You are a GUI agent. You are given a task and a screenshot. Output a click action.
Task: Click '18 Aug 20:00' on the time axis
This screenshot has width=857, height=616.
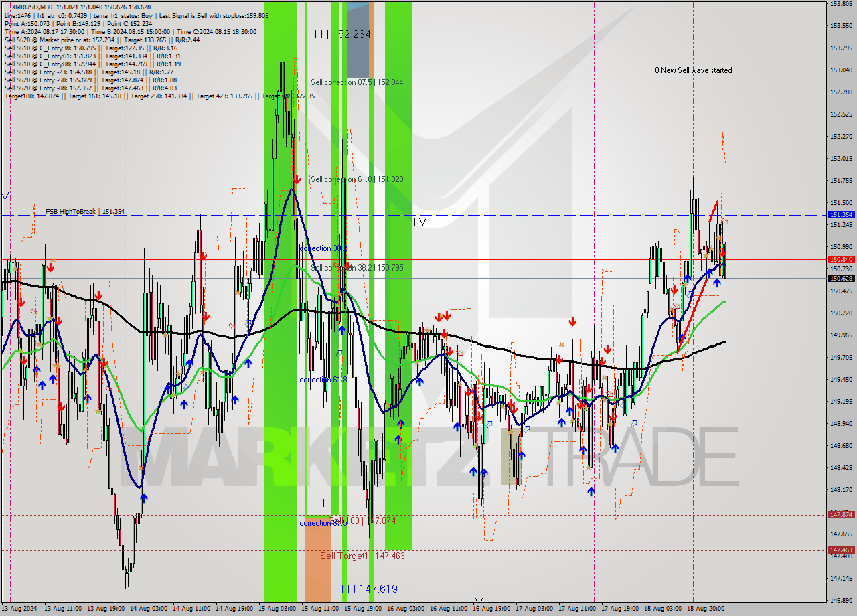[x=706, y=609]
